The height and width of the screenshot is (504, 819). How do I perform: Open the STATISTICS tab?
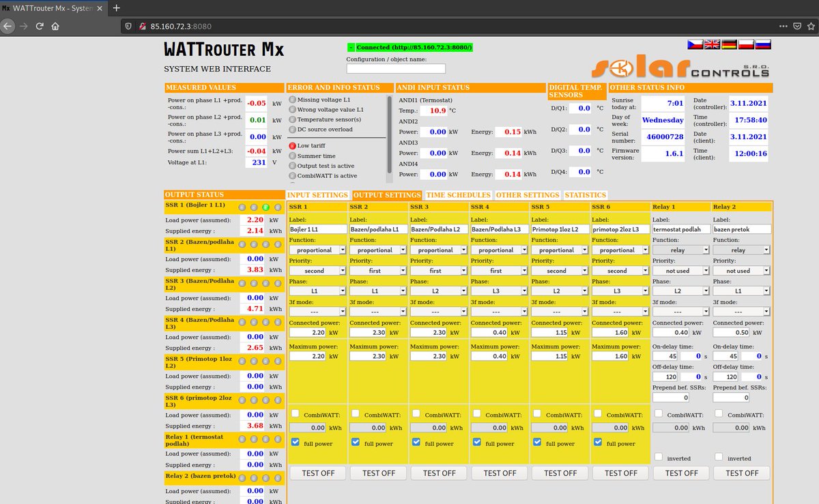click(586, 195)
